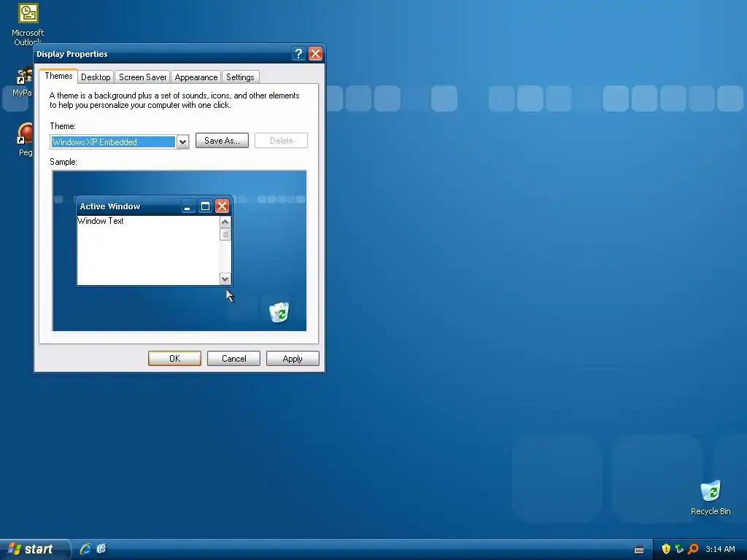Screen dimensions: 747x560
Task: Click the Apply button
Action: tap(293, 359)
